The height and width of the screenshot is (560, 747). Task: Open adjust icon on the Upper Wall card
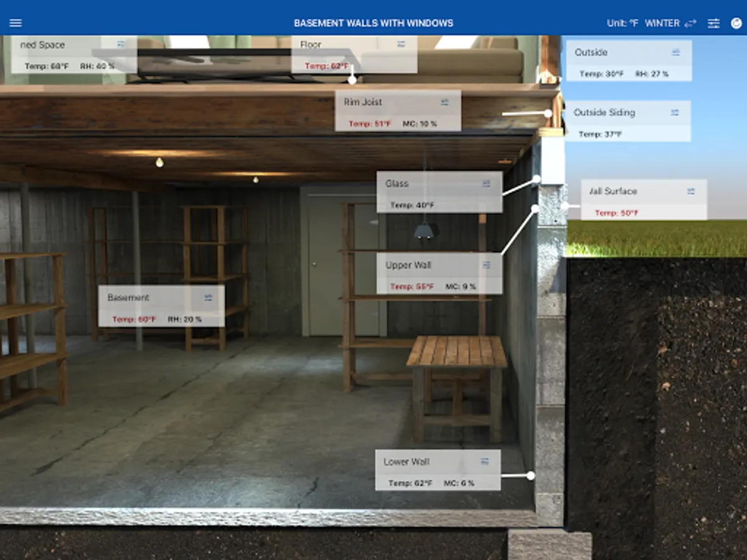pyautogui.click(x=486, y=265)
